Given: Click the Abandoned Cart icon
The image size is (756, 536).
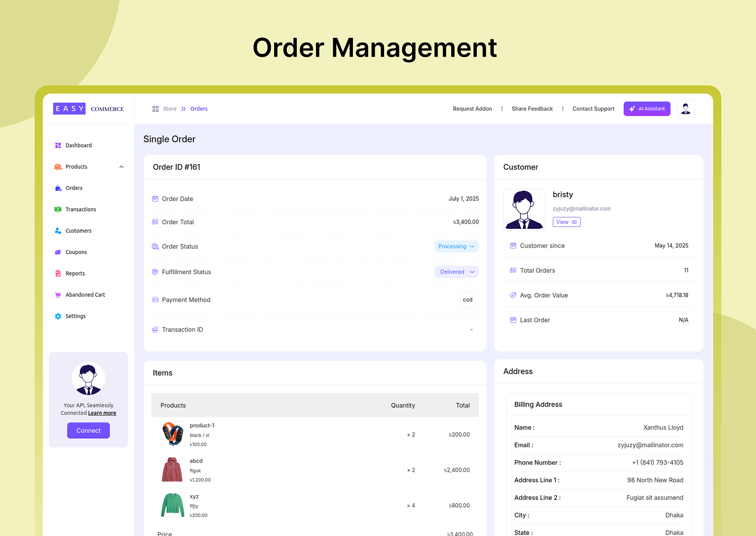Looking at the screenshot, I should click(x=58, y=295).
